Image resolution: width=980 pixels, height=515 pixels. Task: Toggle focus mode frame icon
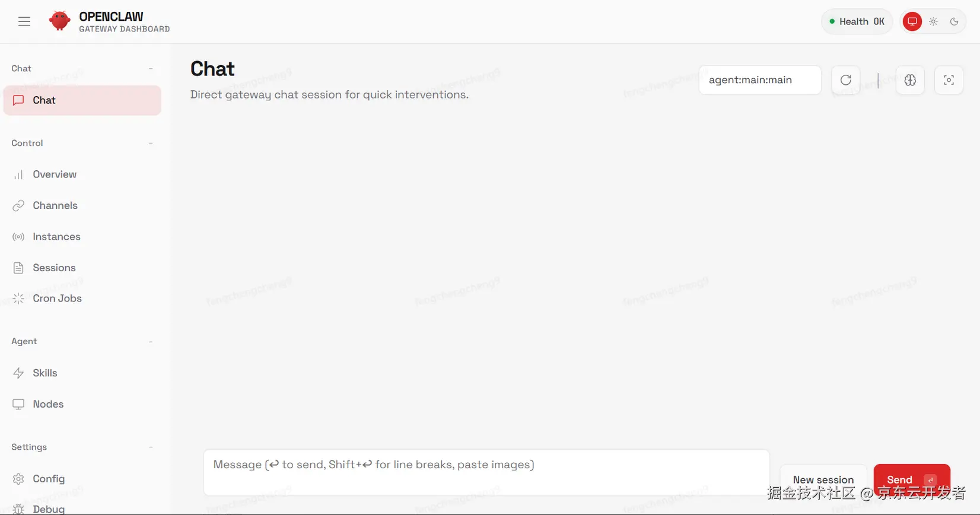(x=949, y=80)
